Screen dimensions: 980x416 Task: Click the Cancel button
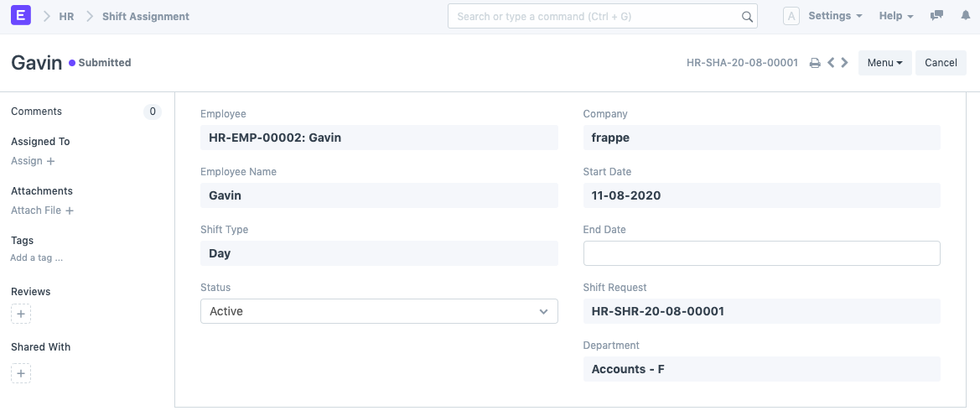[941, 63]
